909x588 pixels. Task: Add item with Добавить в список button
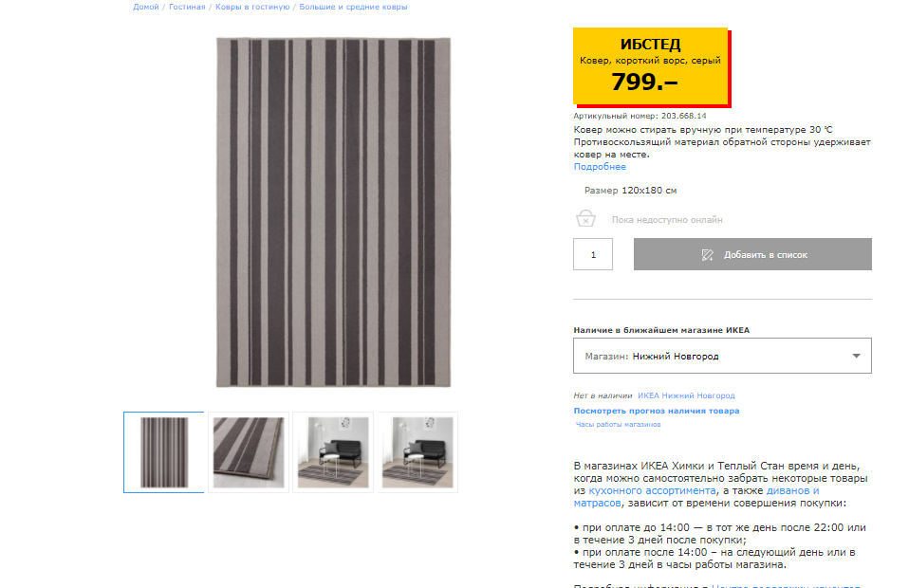point(752,254)
